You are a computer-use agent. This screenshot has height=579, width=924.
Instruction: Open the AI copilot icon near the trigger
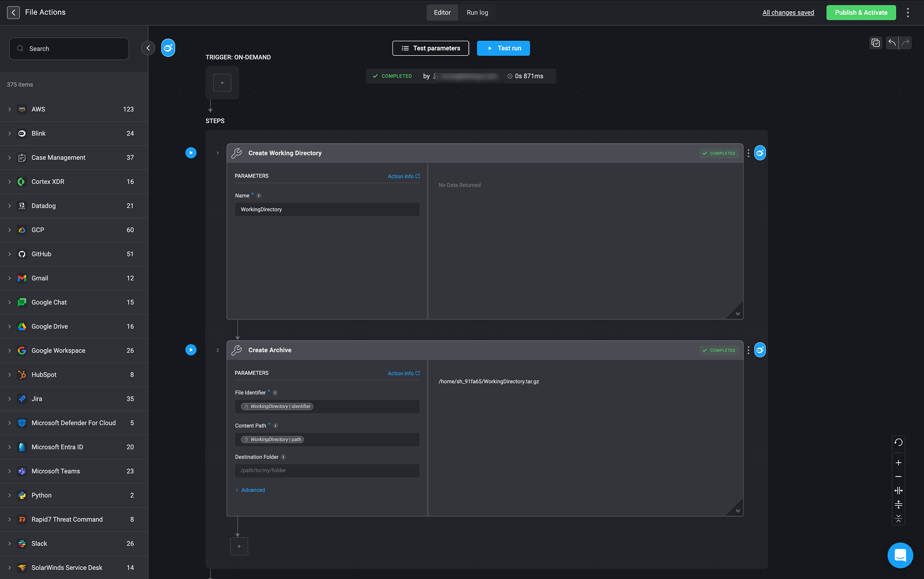coord(168,48)
